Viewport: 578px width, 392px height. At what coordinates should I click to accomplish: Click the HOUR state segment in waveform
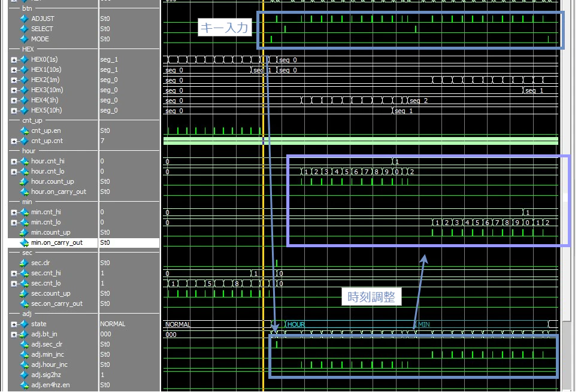[x=350, y=324]
